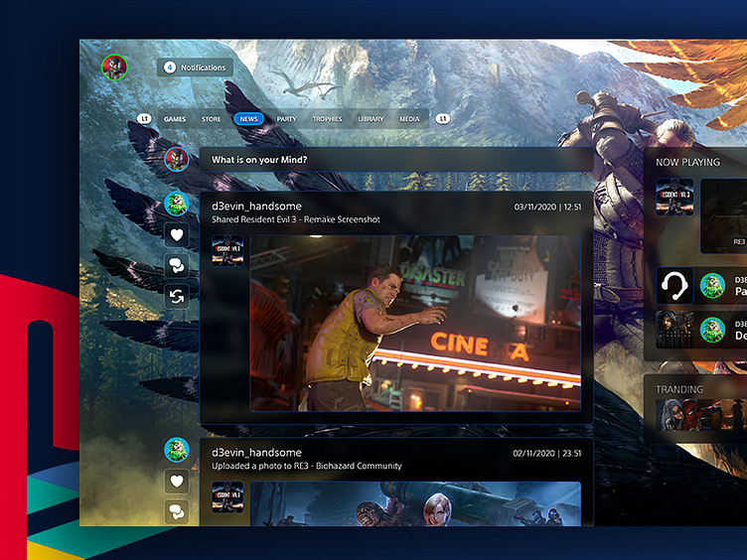Click the 03/11/2020 | 12:51 timestamp
Image resolution: width=747 pixels, height=560 pixels.
pos(547,208)
